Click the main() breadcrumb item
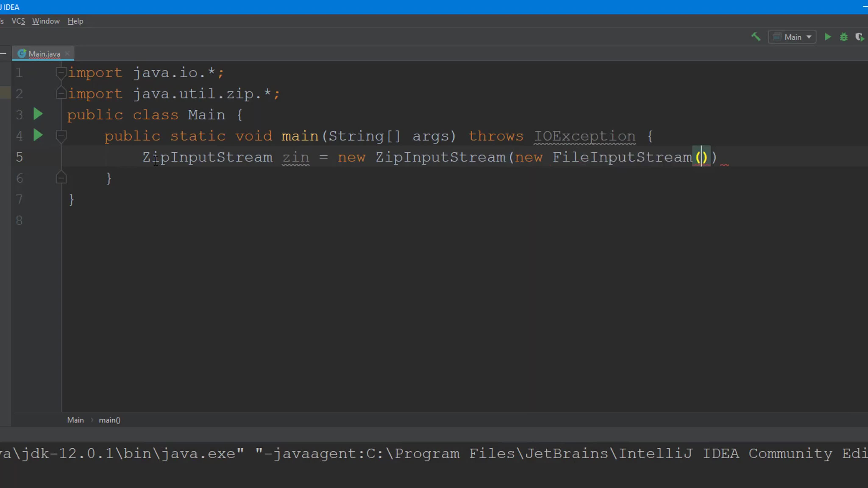 110,420
